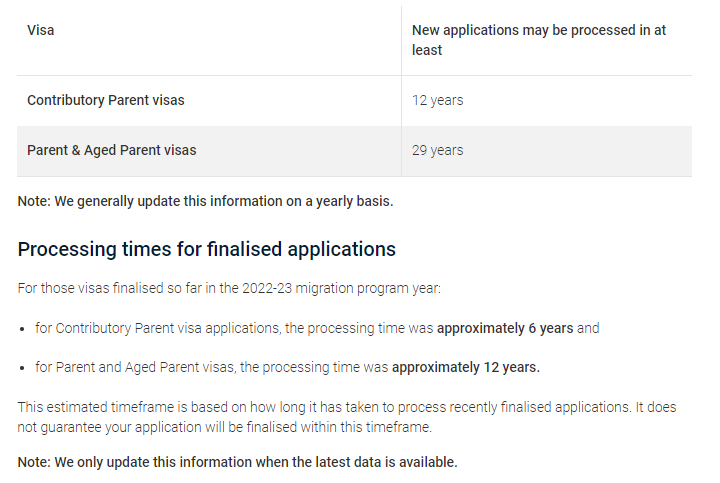Click the yearly basis update note
This screenshot has height=483, width=720.
(x=205, y=201)
